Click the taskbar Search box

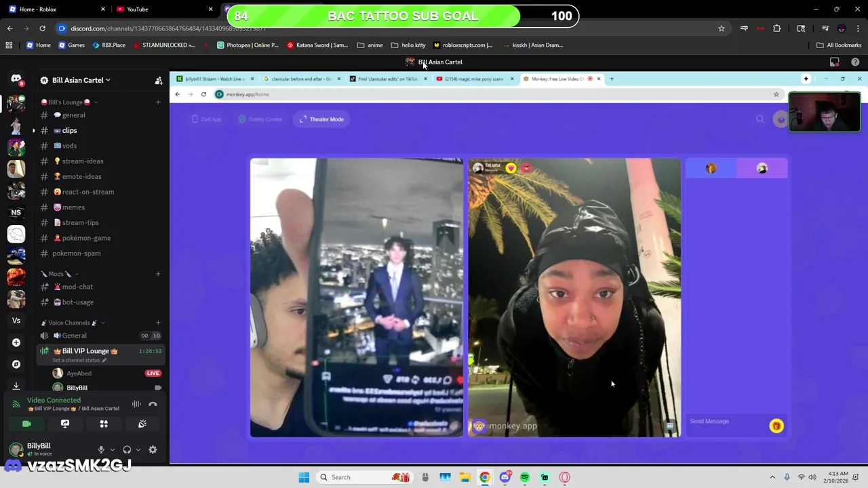[363, 477]
